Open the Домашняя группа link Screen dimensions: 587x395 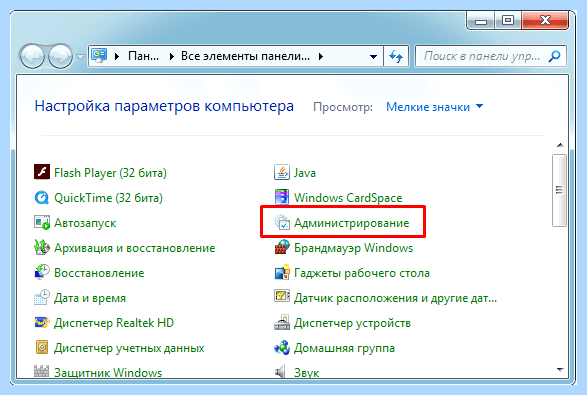[x=344, y=348]
